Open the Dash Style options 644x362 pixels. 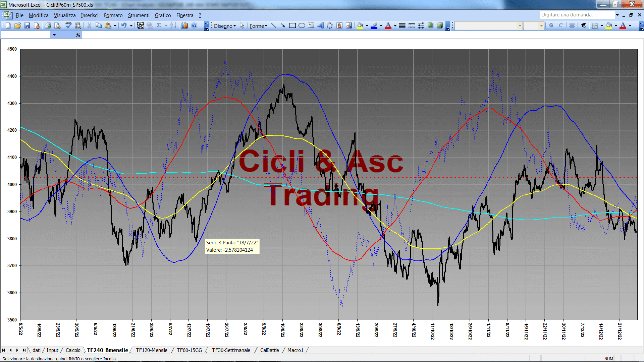(412, 25)
